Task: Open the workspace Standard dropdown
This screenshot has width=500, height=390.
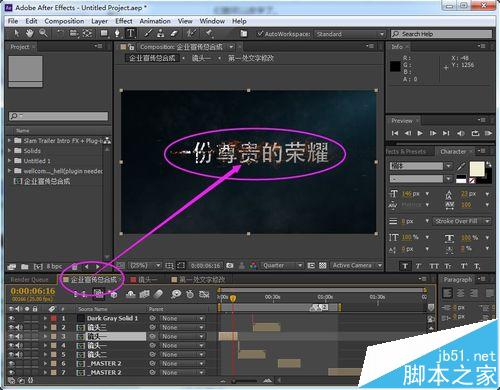Action: click(349, 34)
